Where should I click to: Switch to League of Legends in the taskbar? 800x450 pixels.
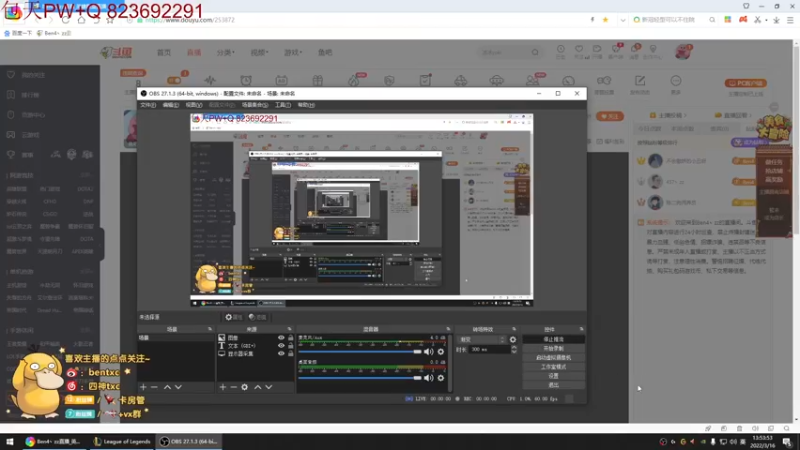[122, 442]
